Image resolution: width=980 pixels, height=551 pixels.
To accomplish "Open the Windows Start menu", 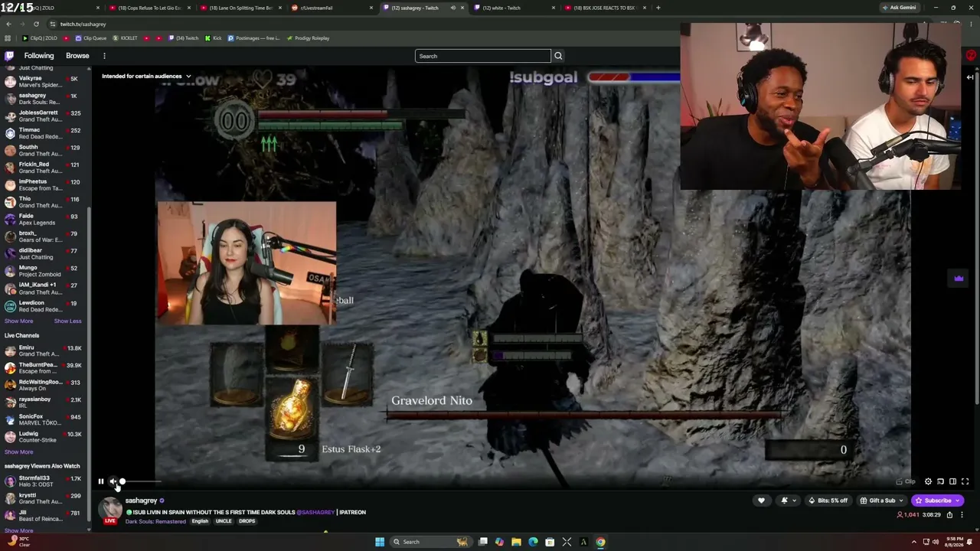I will point(380,542).
